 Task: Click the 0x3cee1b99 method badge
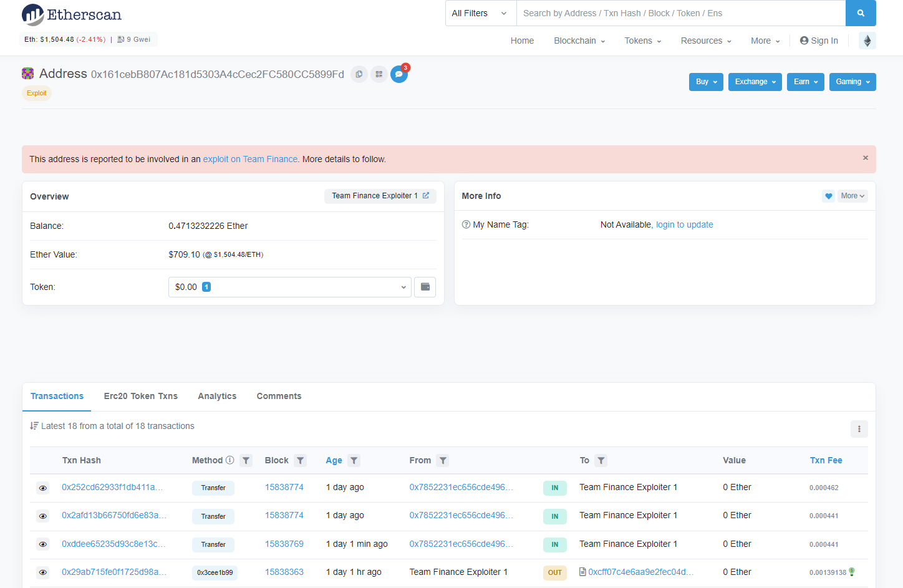215,572
